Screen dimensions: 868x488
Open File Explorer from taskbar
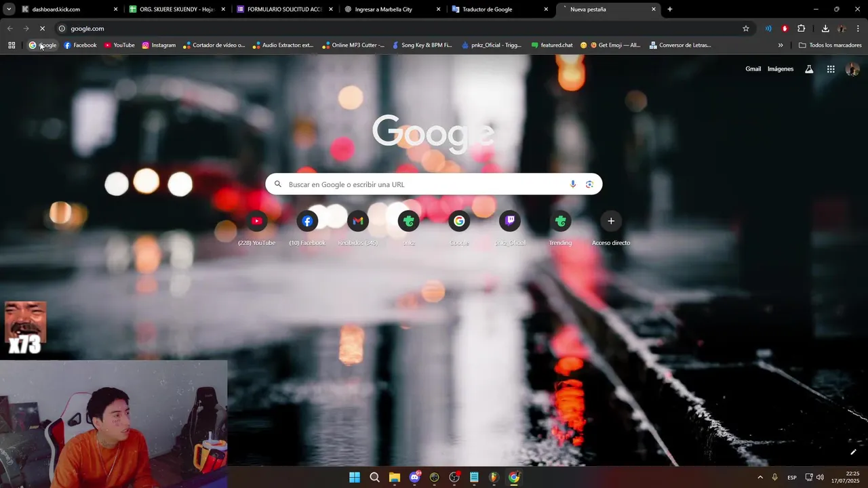395,477
